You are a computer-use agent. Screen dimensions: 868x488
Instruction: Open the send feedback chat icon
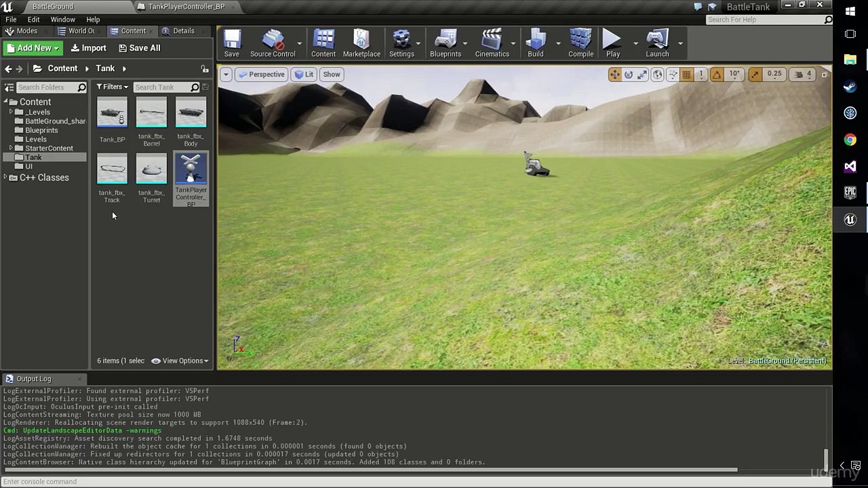698,7
